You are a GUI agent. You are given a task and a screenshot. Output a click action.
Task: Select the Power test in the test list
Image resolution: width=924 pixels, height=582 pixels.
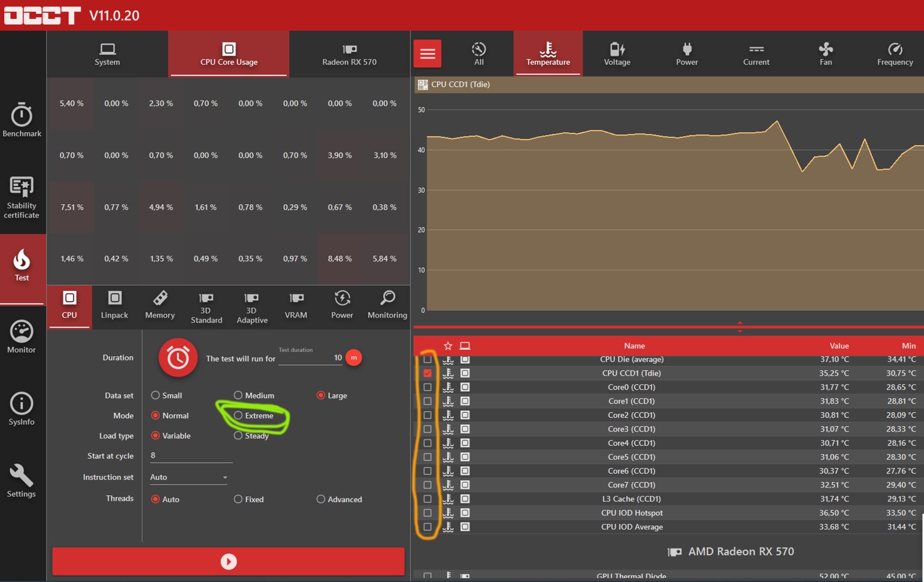(342, 306)
